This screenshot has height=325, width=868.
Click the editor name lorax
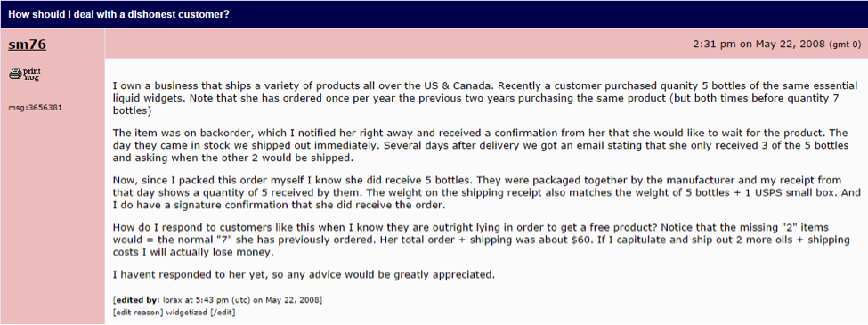172,300
